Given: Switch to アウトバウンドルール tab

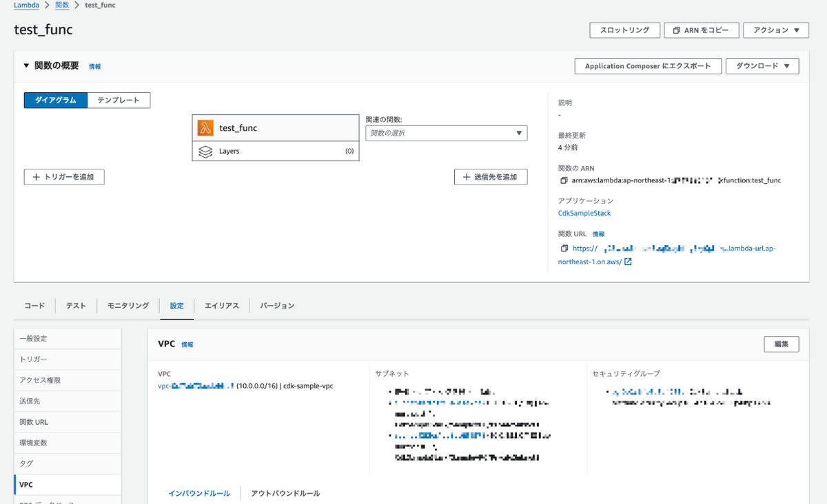Looking at the screenshot, I should pyautogui.click(x=285, y=494).
